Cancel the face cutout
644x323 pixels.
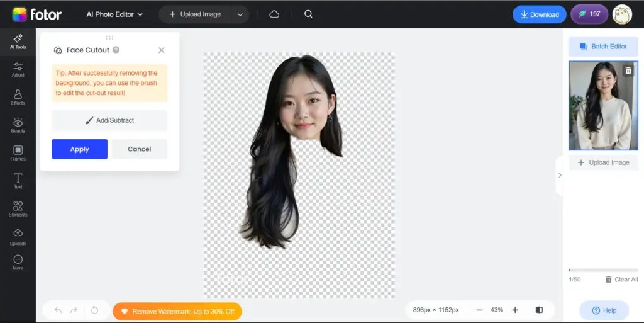(139, 149)
